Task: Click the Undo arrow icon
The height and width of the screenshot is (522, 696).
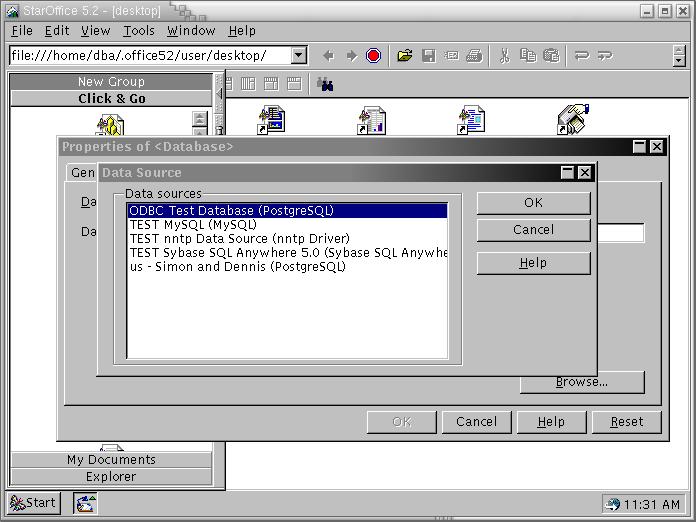Action: pos(581,56)
